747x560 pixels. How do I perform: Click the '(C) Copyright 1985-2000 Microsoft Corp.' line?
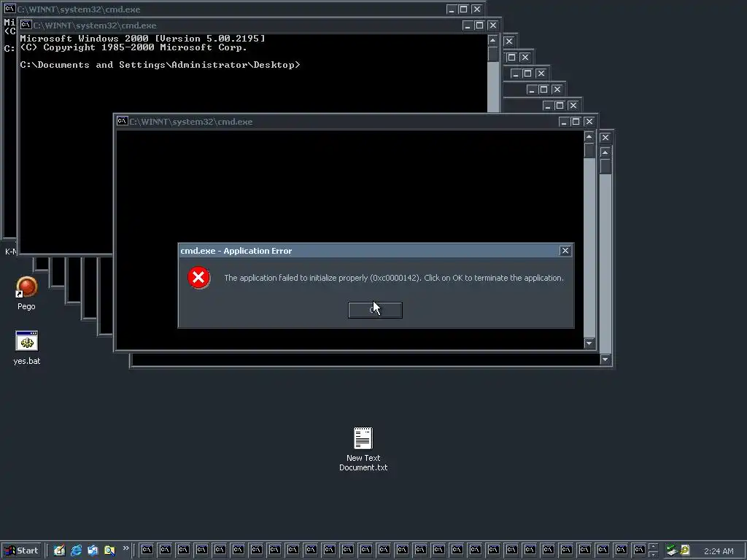(x=133, y=47)
